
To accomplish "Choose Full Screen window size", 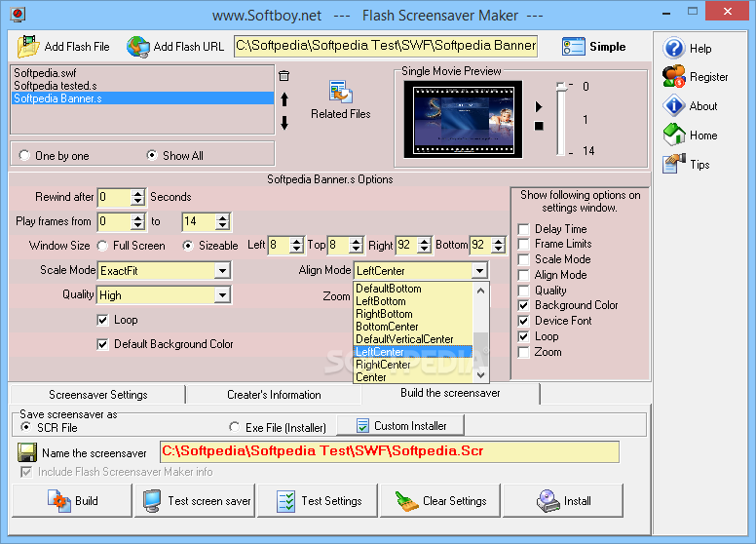I will [102, 246].
